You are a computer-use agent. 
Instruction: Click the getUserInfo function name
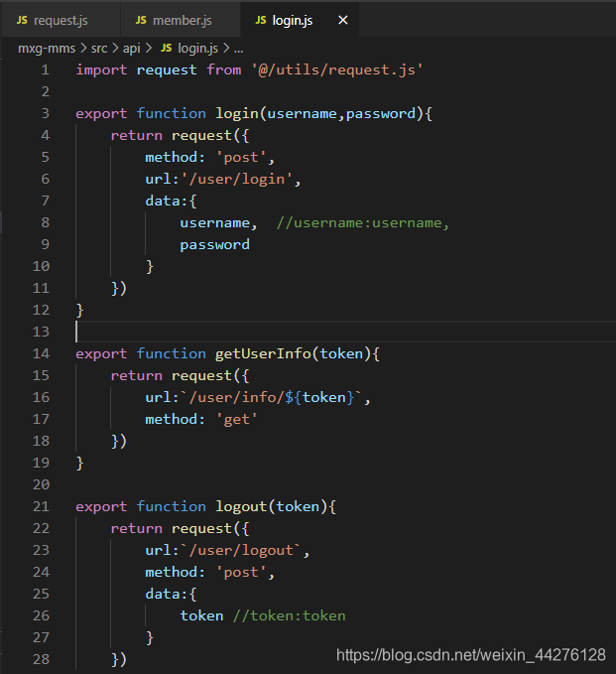pos(263,353)
